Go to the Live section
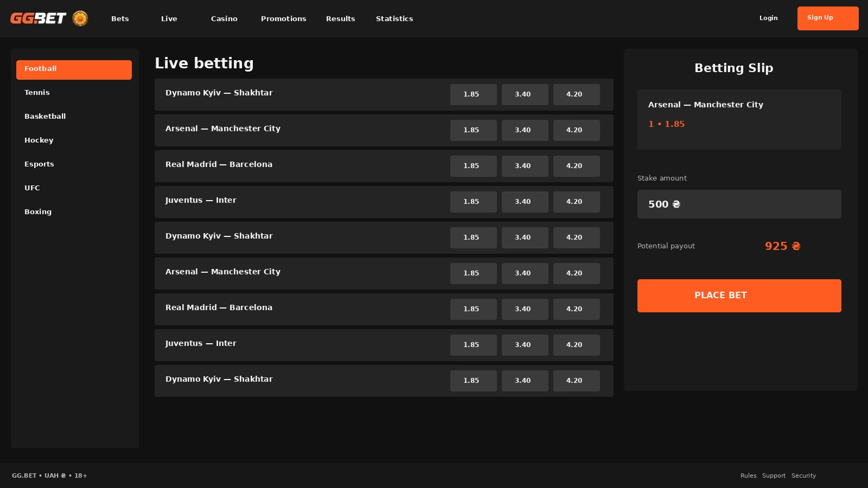 (x=169, y=18)
